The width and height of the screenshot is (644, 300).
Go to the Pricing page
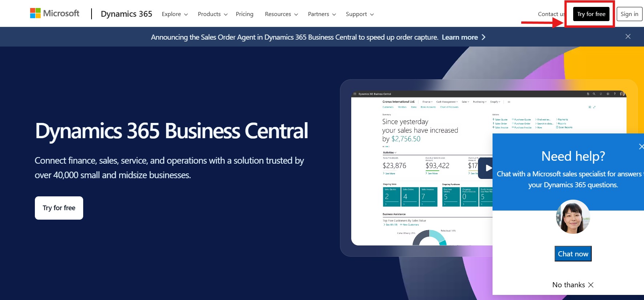coord(244,14)
